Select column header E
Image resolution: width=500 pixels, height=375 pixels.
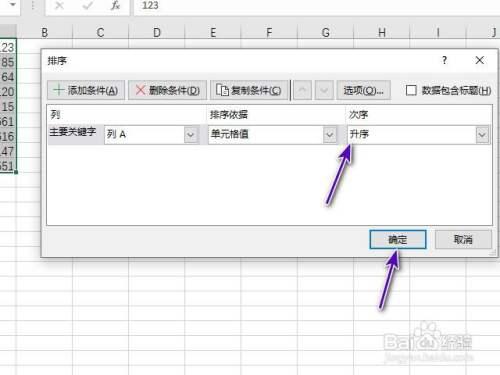click(x=213, y=32)
